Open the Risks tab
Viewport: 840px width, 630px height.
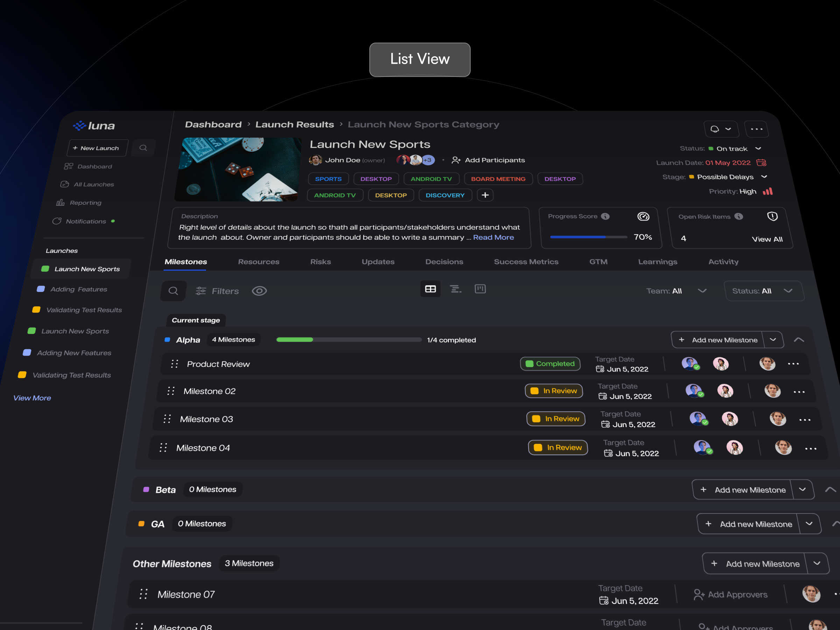321,262
